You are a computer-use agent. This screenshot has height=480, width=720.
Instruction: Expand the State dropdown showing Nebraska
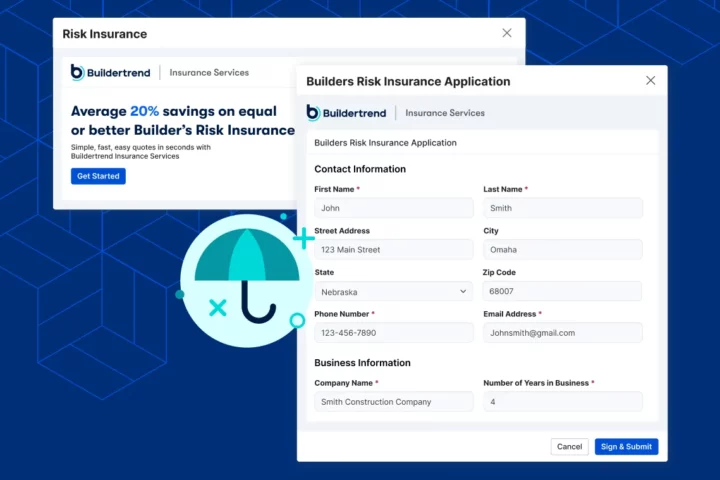point(393,292)
